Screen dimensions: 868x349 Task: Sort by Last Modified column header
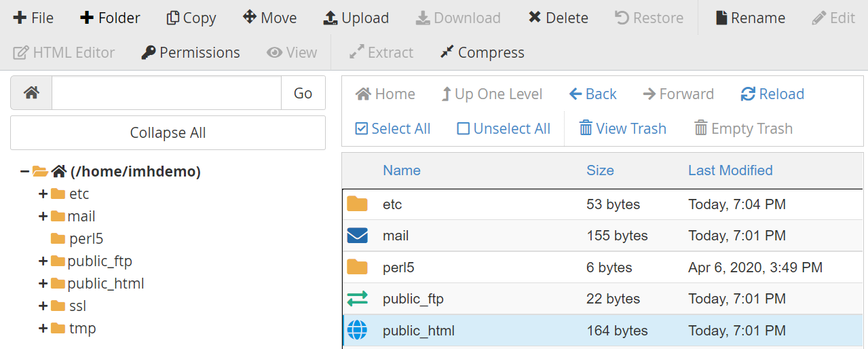730,170
